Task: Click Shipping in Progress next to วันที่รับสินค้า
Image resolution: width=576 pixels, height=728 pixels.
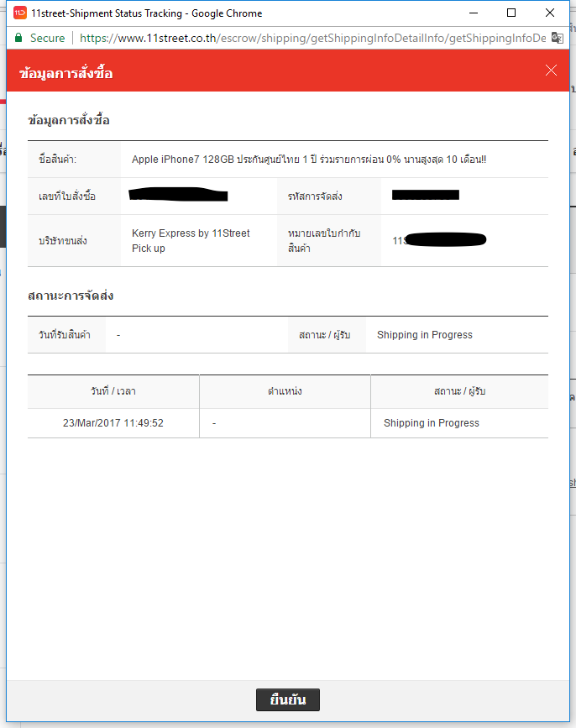Action: coord(425,335)
